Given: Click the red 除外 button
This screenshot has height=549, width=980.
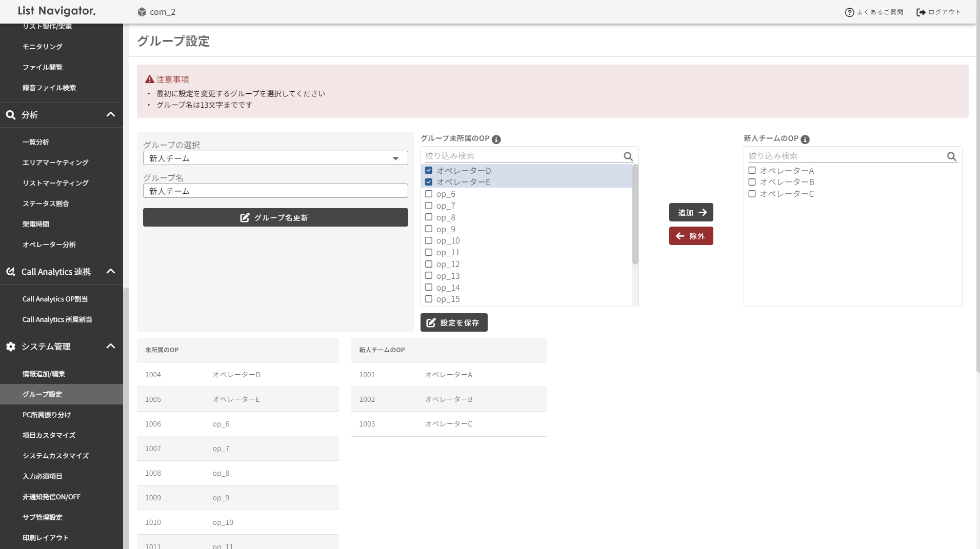Looking at the screenshot, I should tap(691, 236).
